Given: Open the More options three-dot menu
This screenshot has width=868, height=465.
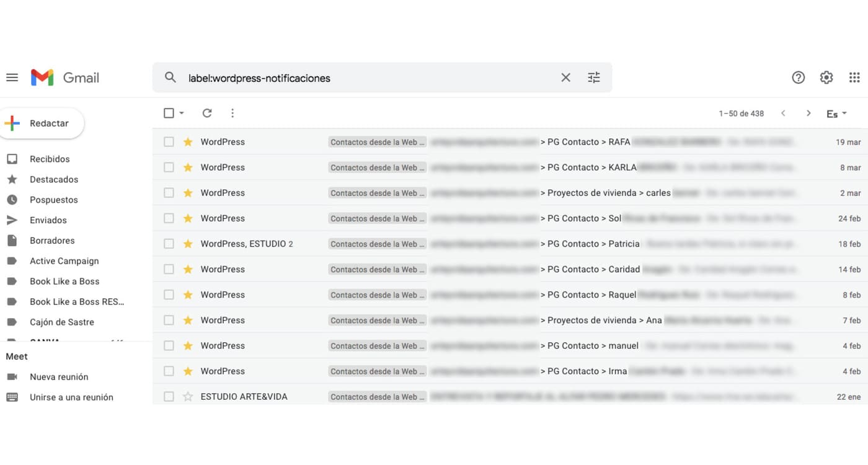Looking at the screenshot, I should pyautogui.click(x=232, y=113).
